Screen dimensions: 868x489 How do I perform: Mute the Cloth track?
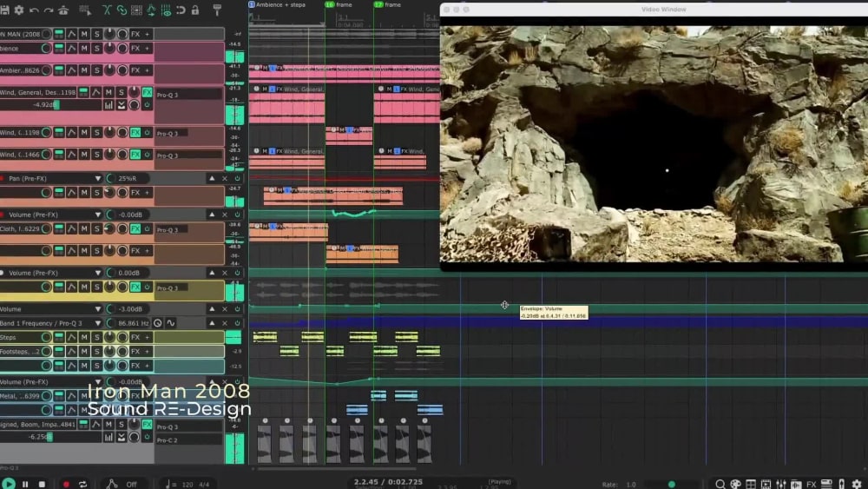(84, 228)
